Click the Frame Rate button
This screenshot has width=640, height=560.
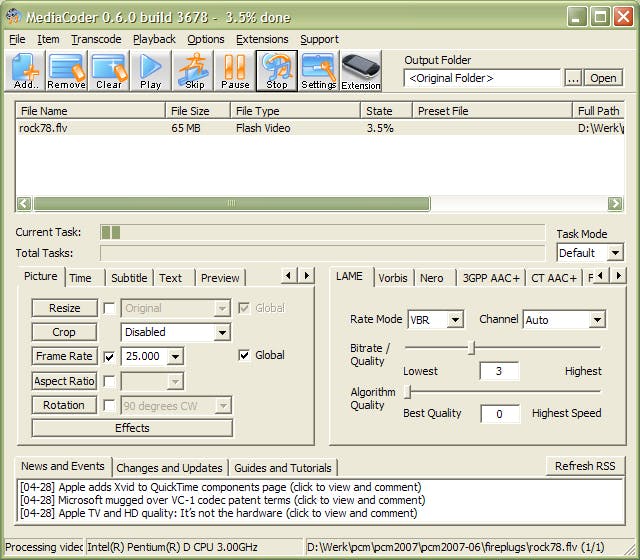[64, 356]
